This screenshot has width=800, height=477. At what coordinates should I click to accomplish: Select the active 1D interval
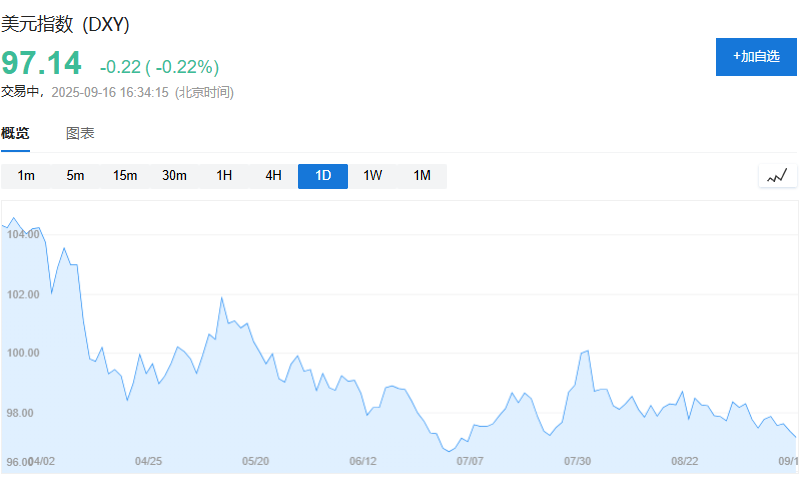click(323, 176)
